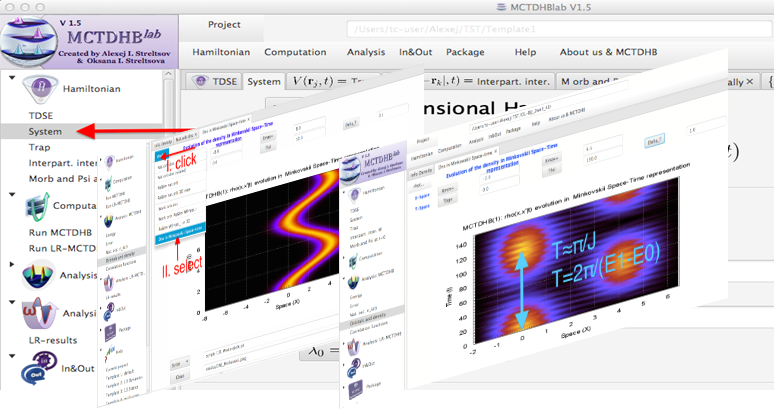
Task: Switch to the TDSE tab
Action: [x=214, y=81]
